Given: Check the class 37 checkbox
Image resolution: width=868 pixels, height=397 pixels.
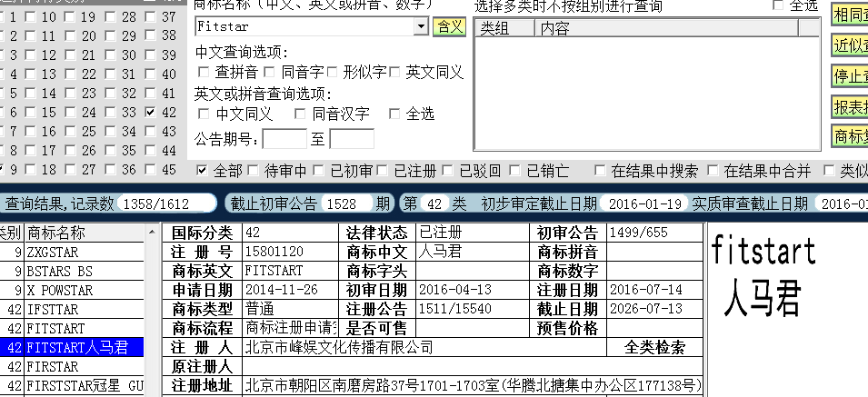Looking at the screenshot, I should pos(151,17).
